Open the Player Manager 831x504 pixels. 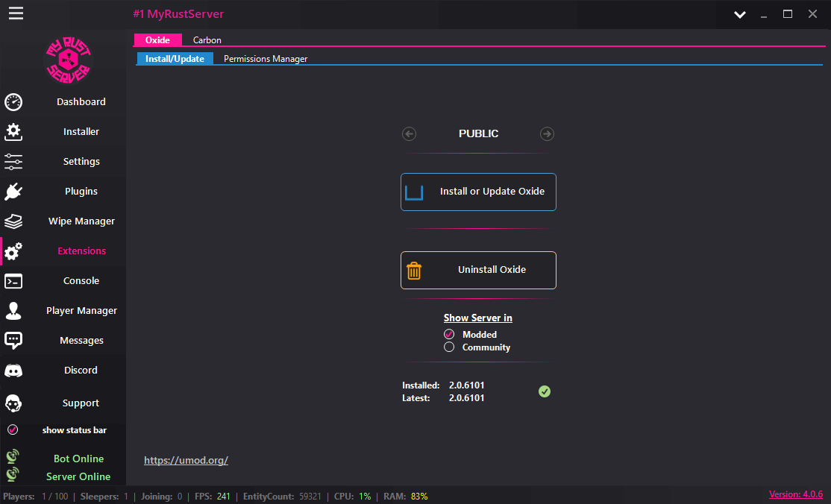[81, 310]
